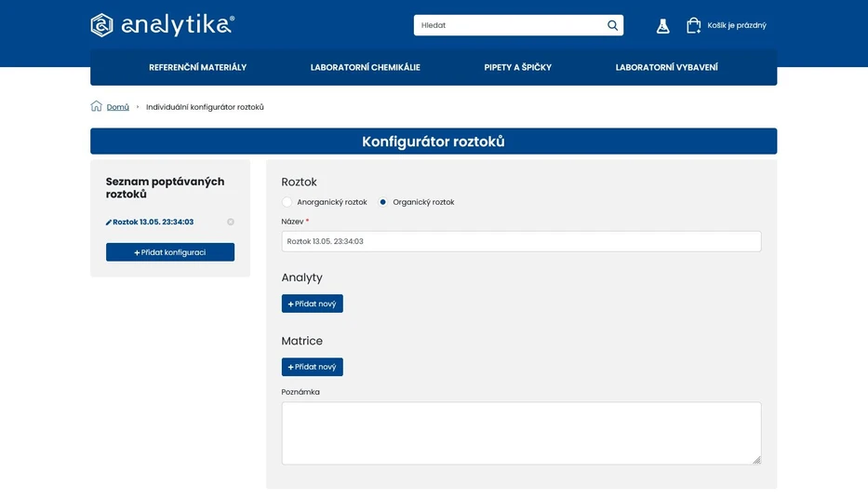Click Přidat konfiguraci button
The height and width of the screenshot is (500, 868).
(170, 252)
